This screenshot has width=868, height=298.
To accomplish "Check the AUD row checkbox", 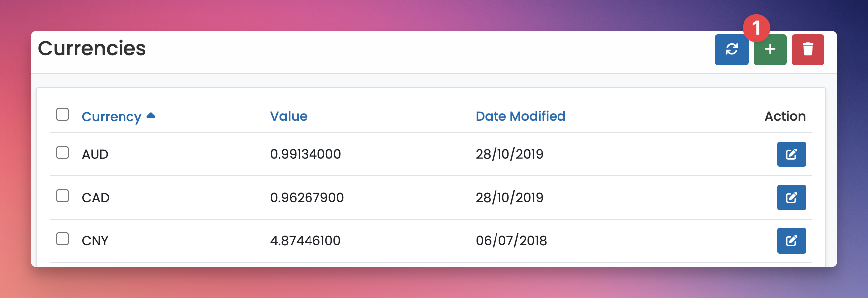I will [x=62, y=152].
